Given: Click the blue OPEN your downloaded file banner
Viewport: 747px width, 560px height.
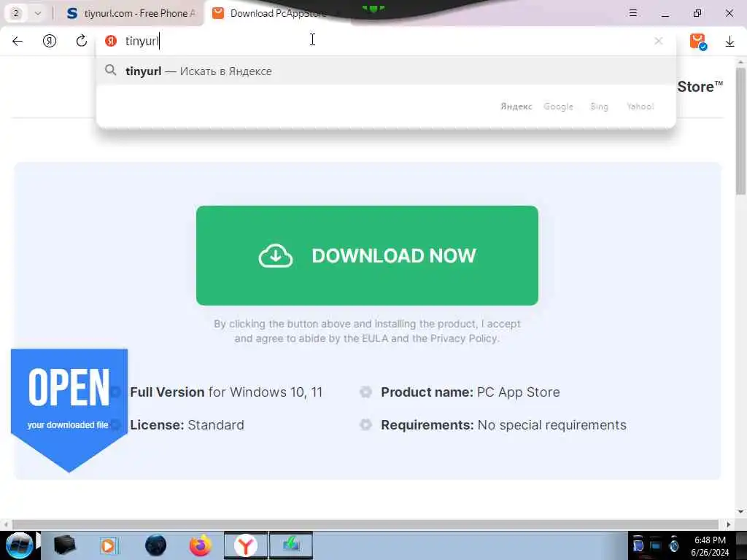Looking at the screenshot, I should coord(69,410).
